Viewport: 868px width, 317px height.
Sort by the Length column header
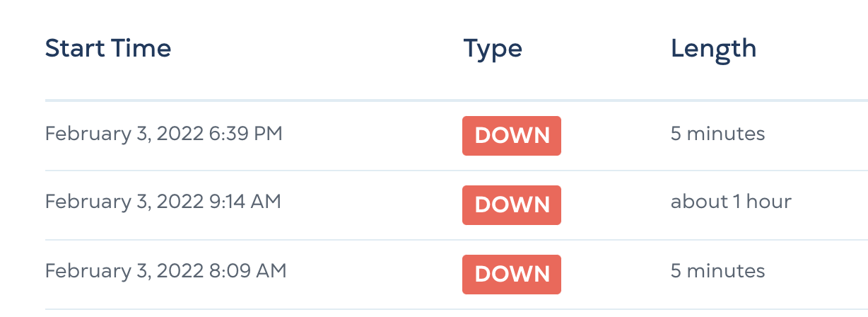[x=713, y=49]
